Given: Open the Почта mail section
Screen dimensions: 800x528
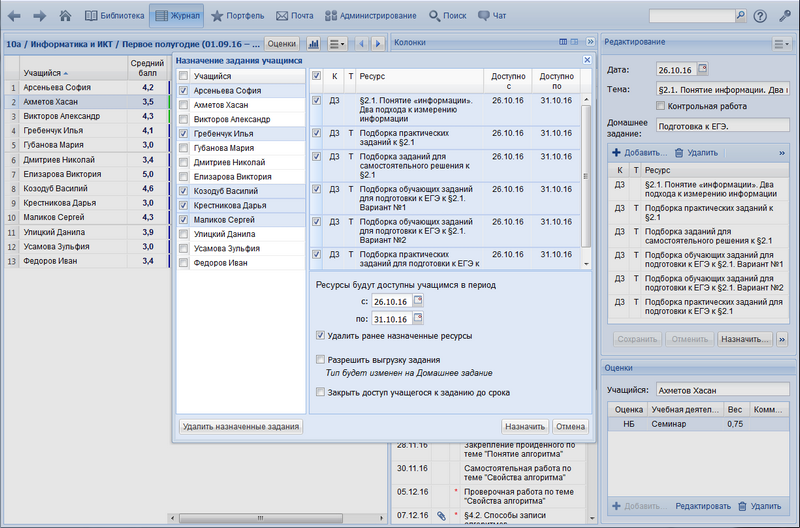Looking at the screenshot, I should click(294, 16).
